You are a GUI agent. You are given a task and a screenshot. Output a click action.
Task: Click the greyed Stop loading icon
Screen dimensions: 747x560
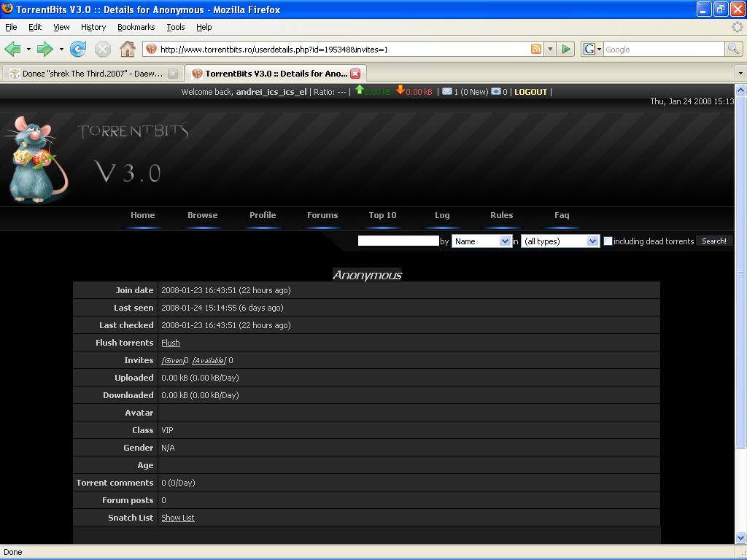tap(102, 49)
